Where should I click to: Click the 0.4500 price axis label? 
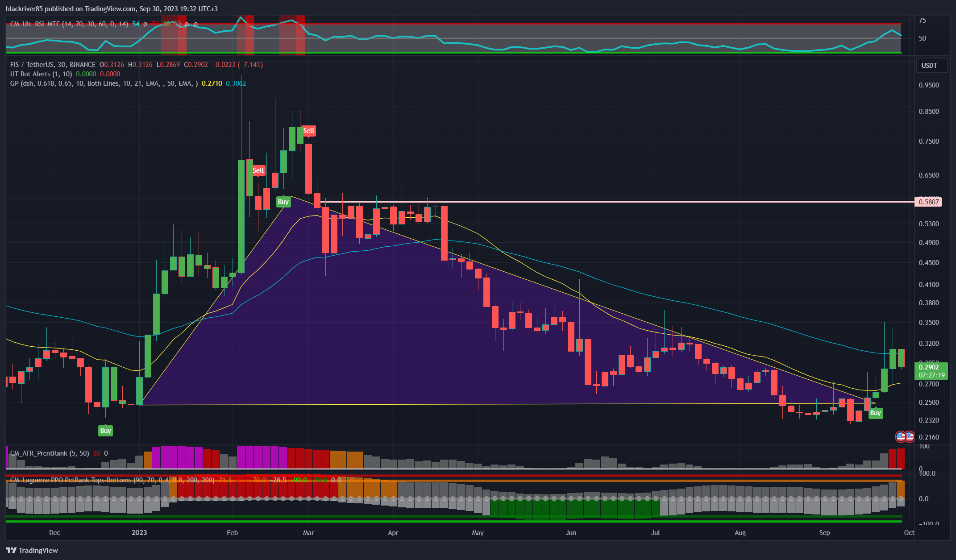929,263
